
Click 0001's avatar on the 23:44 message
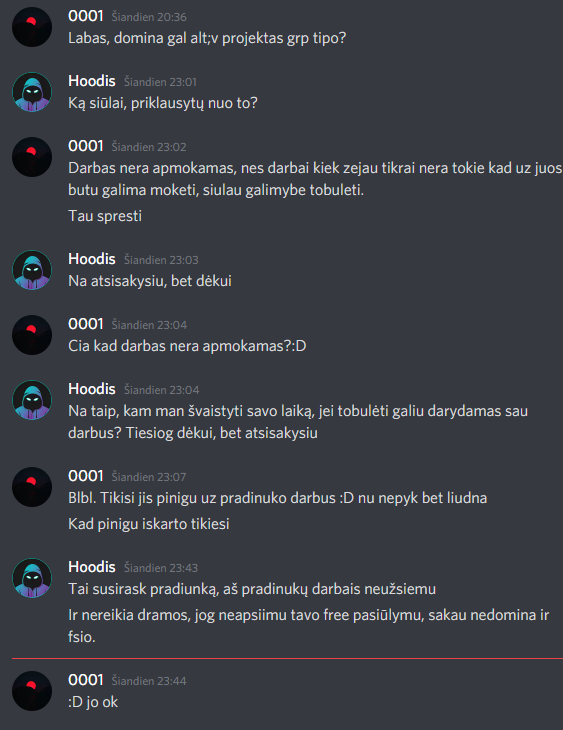pyautogui.click(x=32, y=691)
